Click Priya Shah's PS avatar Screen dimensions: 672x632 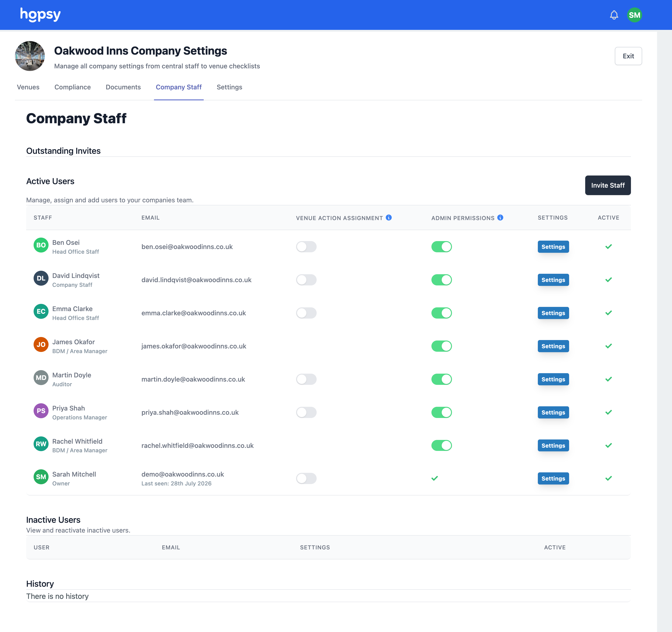(x=41, y=411)
